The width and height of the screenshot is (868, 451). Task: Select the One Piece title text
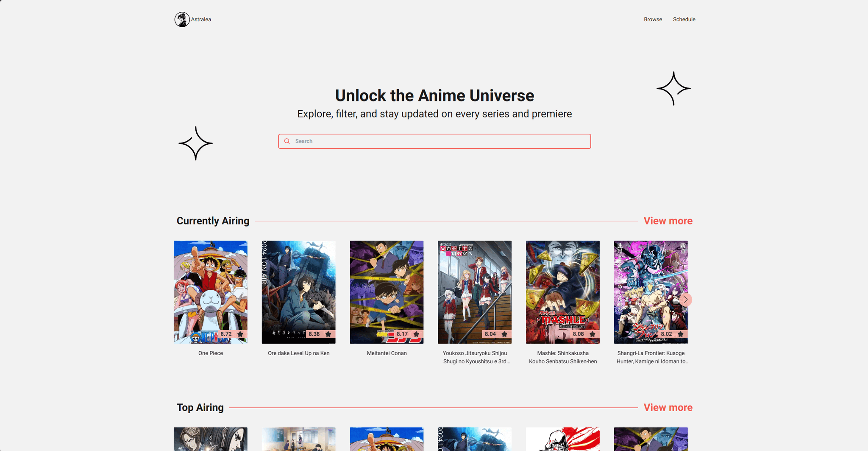[211, 353]
